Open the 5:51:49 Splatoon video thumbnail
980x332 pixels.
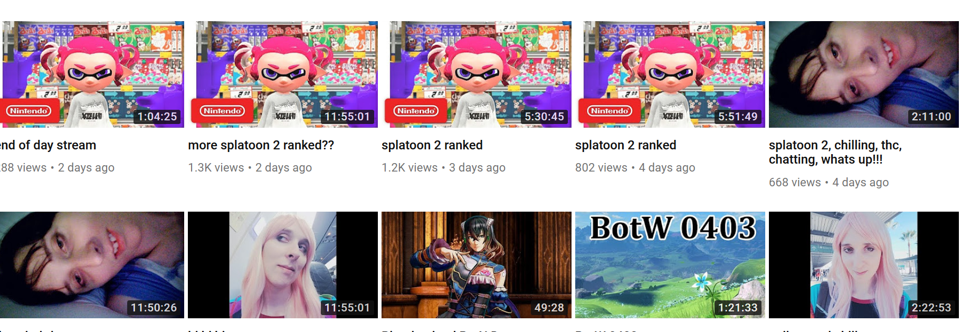pos(670,74)
